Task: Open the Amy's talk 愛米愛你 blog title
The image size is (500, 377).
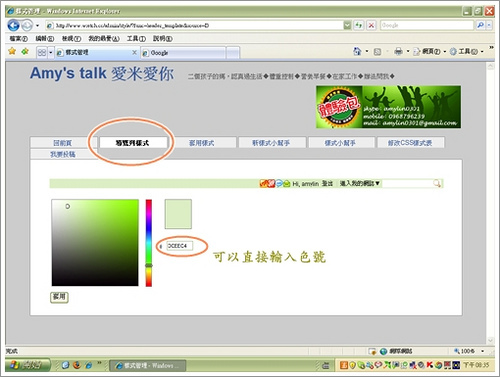Action: pyautogui.click(x=102, y=73)
